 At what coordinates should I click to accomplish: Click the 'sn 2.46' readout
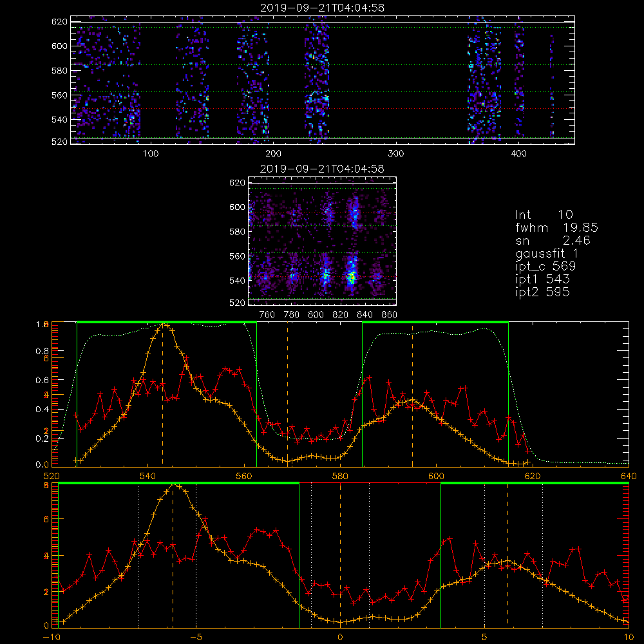tap(553, 240)
